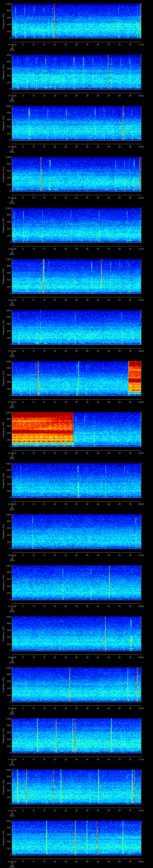Viewport: 153px width, 868px height.
Task: Click the 14:26:00 start time label
Action: [x=12, y=555]
